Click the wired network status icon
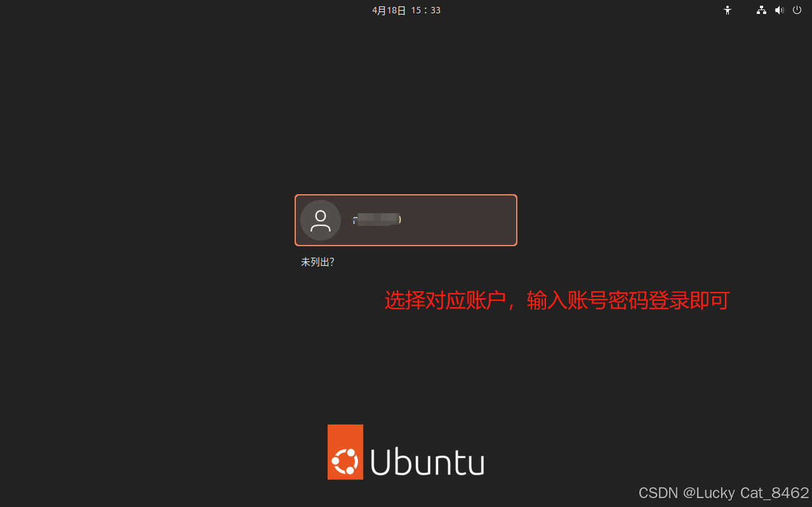 point(761,10)
